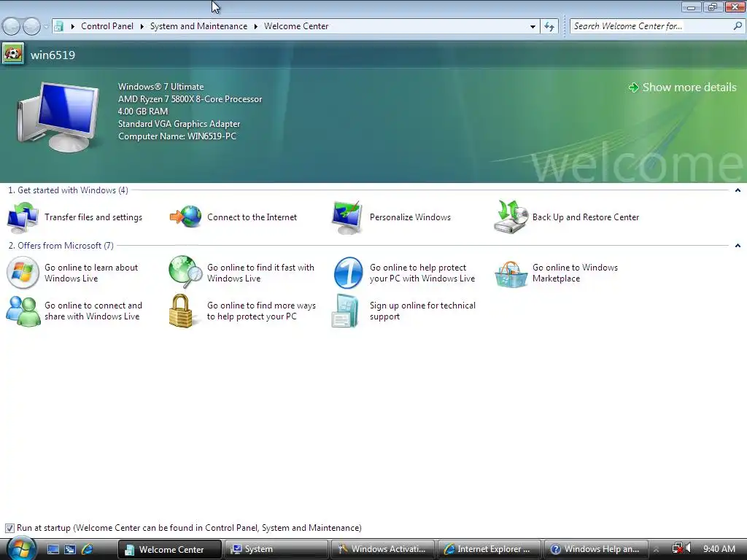Viewport: 747px width, 560px height.
Task: Collapse the Offers from Microsoft section
Action: coord(738,246)
